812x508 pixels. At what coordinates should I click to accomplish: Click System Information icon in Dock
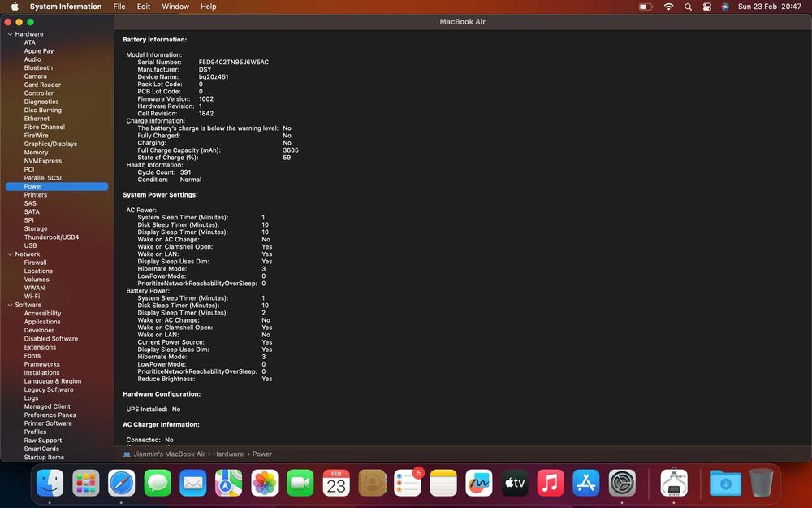[x=674, y=483]
